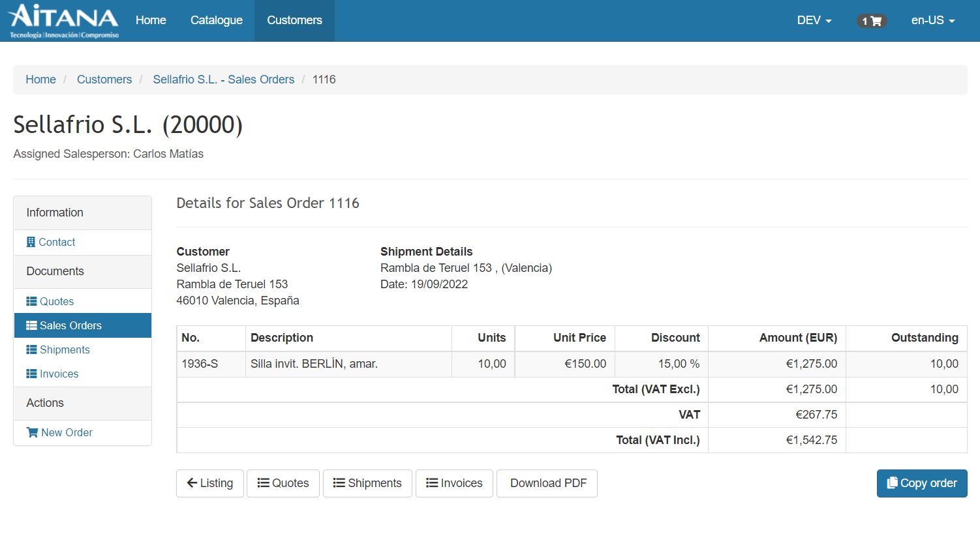Image resolution: width=980 pixels, height=534 pixels.
Task: Click the copy icon on Copy order button
Action: (892, 483)
